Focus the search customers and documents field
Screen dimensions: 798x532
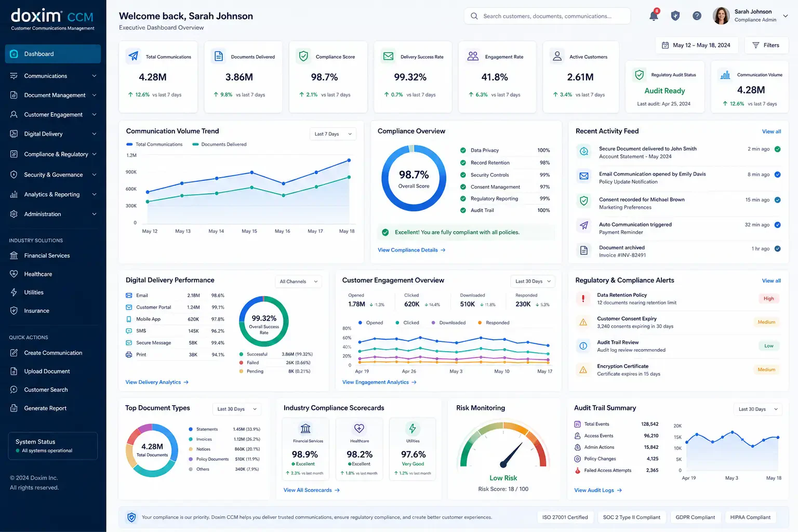(547, 16)
